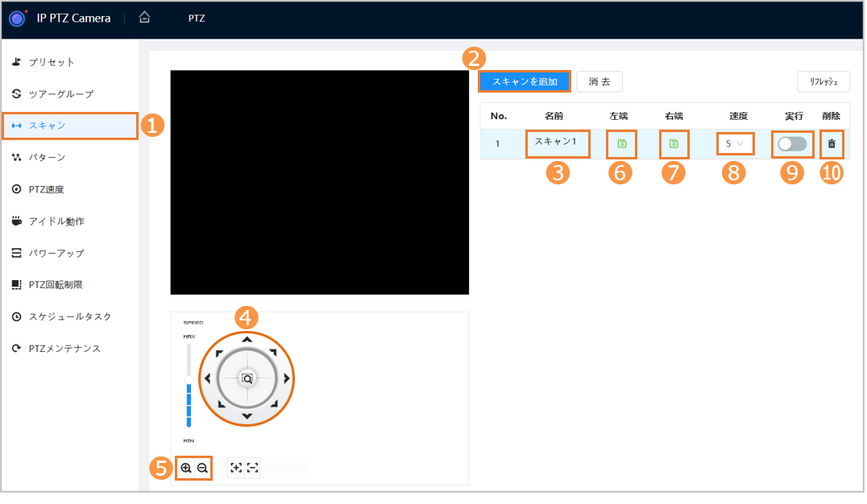The image size is (867, 504).
Task: Open the プリセット menu item
Action: tap(52, 62)
